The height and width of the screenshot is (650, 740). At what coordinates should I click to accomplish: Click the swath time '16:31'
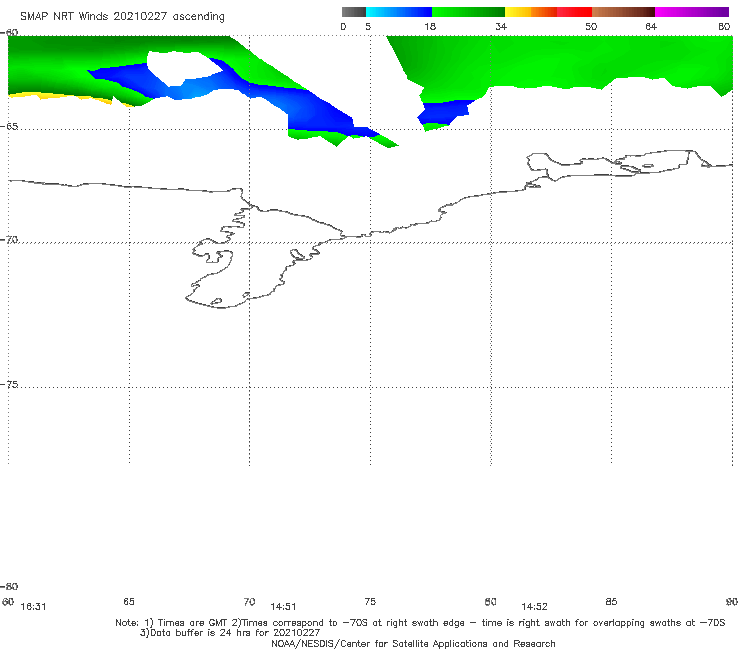tap(34, 607)
